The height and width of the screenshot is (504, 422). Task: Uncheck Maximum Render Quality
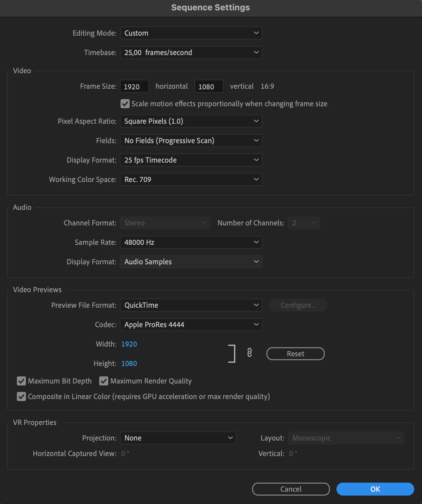104,381
